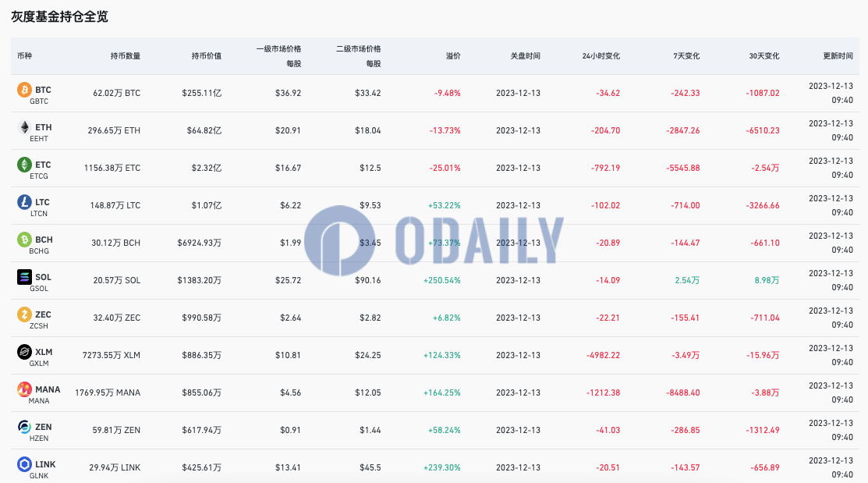The image size is (868, 483).
Task: Click the BTC Bitcoin coin icon
Action: coord(24,89)
